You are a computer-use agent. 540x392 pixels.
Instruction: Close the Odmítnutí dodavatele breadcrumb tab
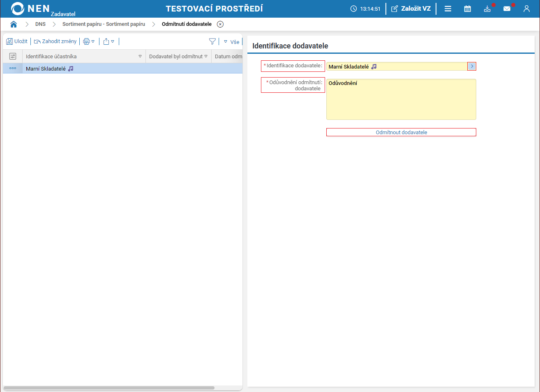coord(220,24)
